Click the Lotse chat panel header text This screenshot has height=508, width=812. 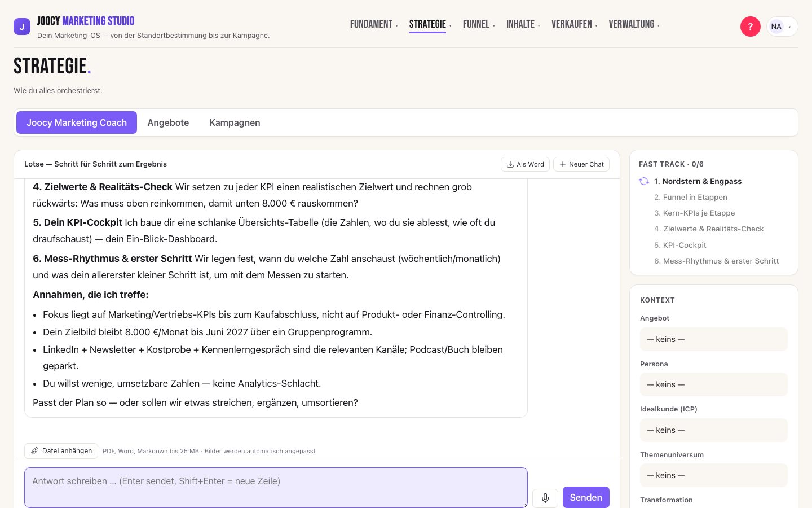tap(95, 164)
